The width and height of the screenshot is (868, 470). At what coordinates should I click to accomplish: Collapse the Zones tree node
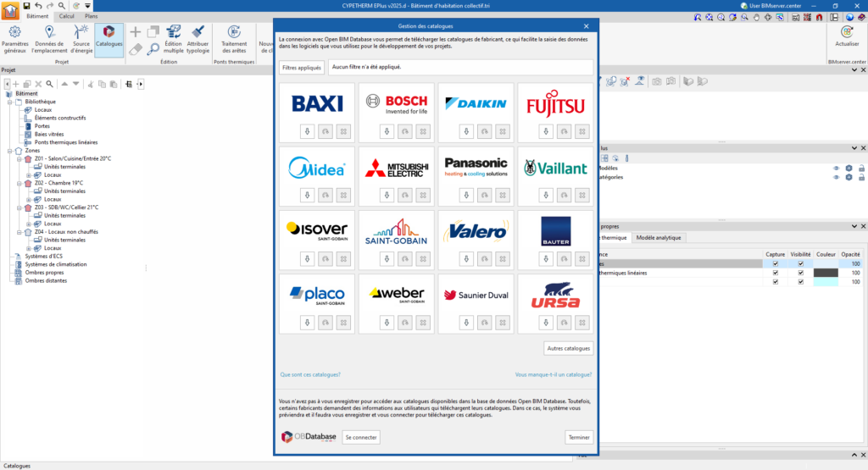point(9,151)
